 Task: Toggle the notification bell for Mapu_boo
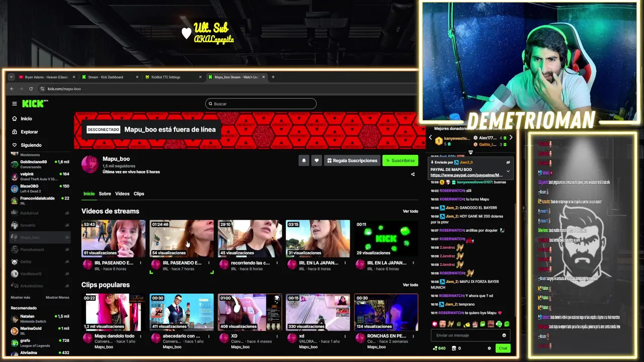304,160
